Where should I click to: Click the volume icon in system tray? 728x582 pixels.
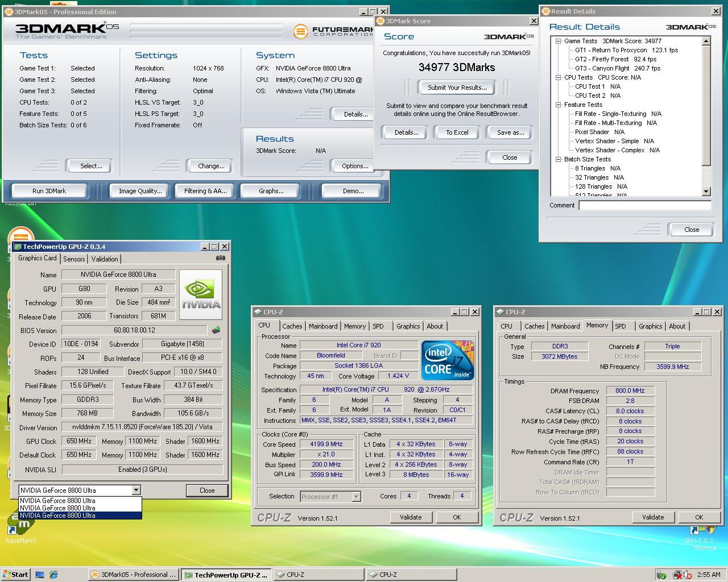(x=688, y=575)
